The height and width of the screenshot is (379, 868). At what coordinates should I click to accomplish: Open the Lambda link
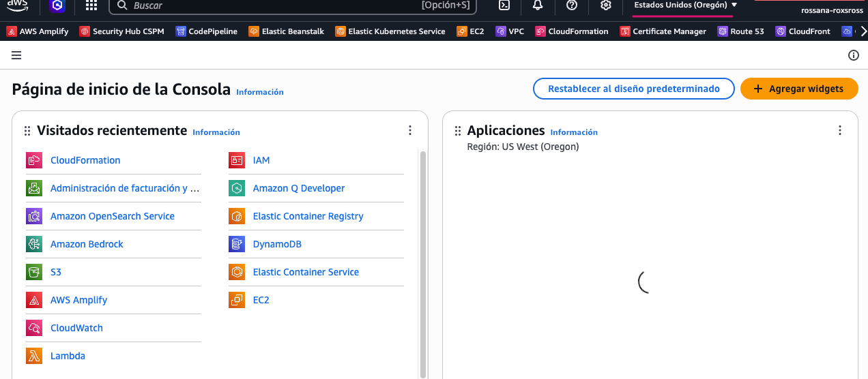68,356
